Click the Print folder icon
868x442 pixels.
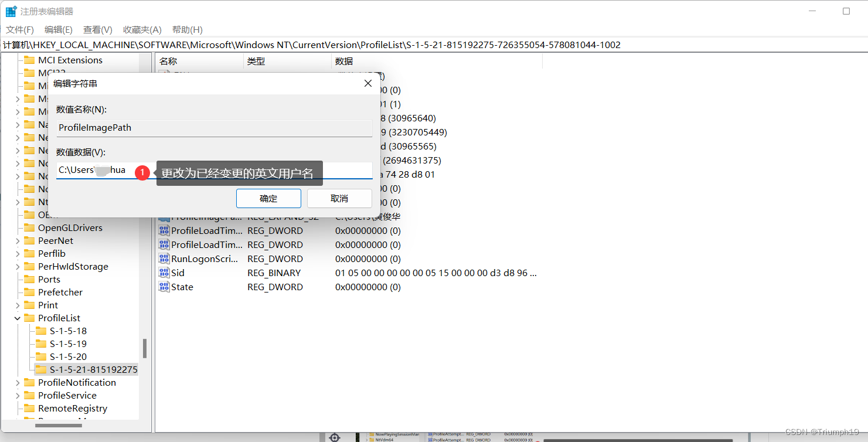pos(29,305)
